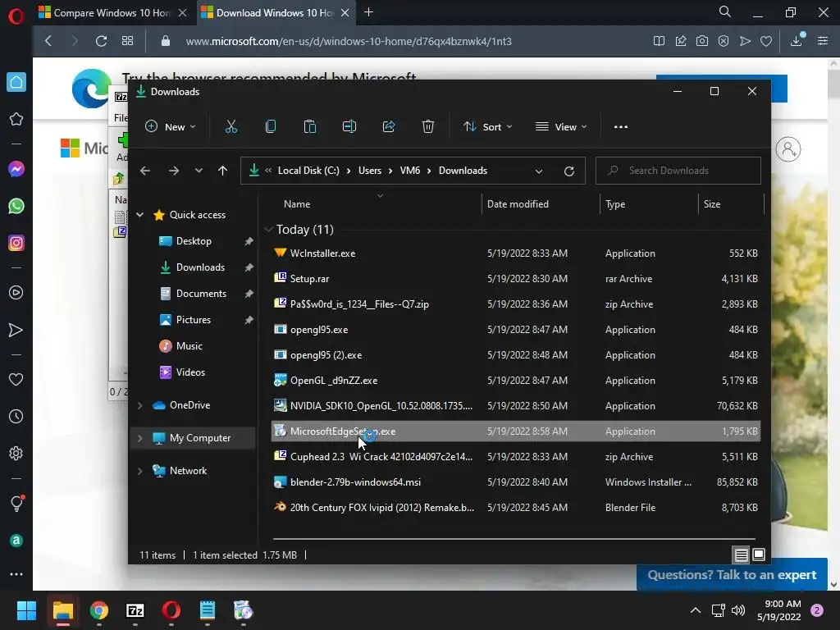Click the Copy icon in Explorer toolbar
Viewport: 840px width, 630px height.
click(x=271, y=127)
